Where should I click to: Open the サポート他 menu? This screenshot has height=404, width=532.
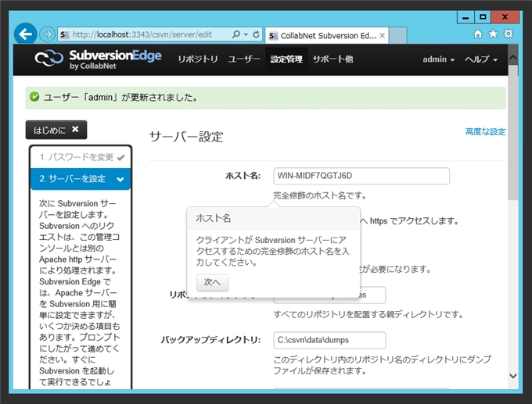pyautogui.click(x=332, y=59)
